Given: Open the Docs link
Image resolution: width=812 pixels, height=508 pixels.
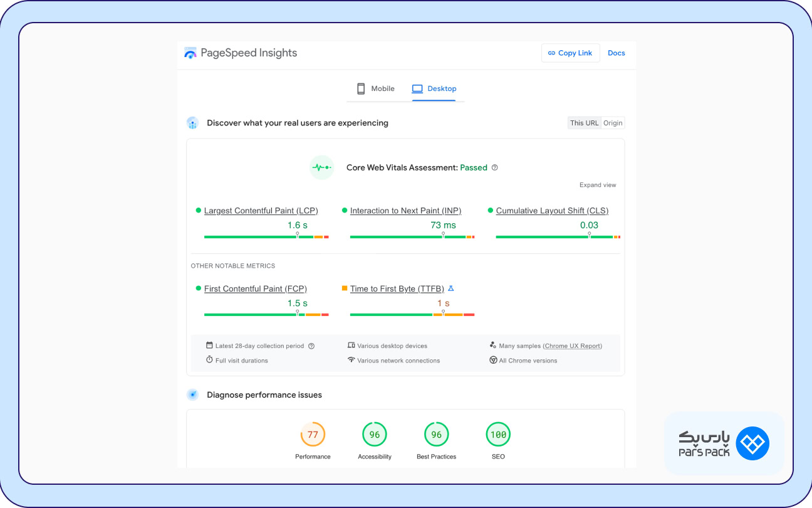Looking at the screenshot, I should pyautogui.click(x=617, y=53).
